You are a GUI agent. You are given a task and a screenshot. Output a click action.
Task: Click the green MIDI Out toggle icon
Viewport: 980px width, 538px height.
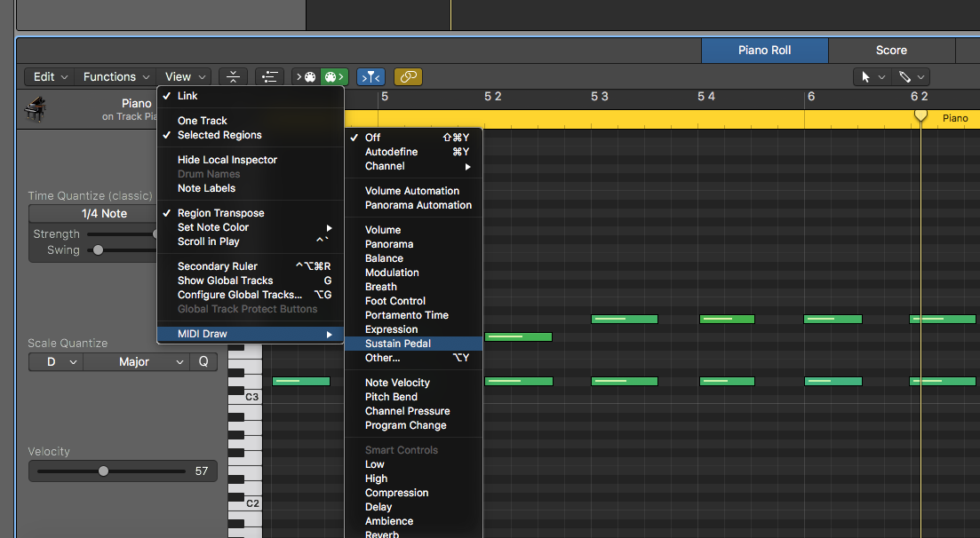pyautogui.click(x=333, y=76)
